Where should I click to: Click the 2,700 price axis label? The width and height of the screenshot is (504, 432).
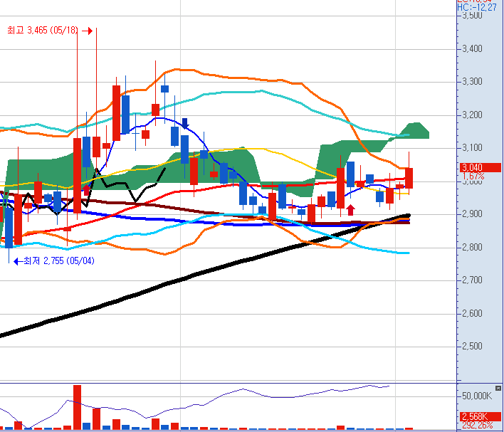tap(472, 280)
